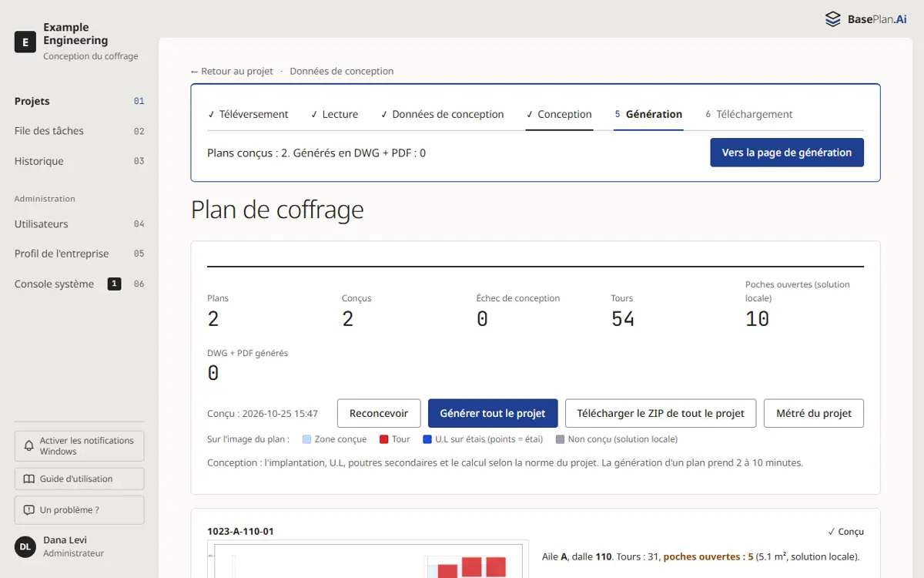Click the Administration section label
Image resolution: width=924 pixels, height=578 pixels.
tap(45, 199)
